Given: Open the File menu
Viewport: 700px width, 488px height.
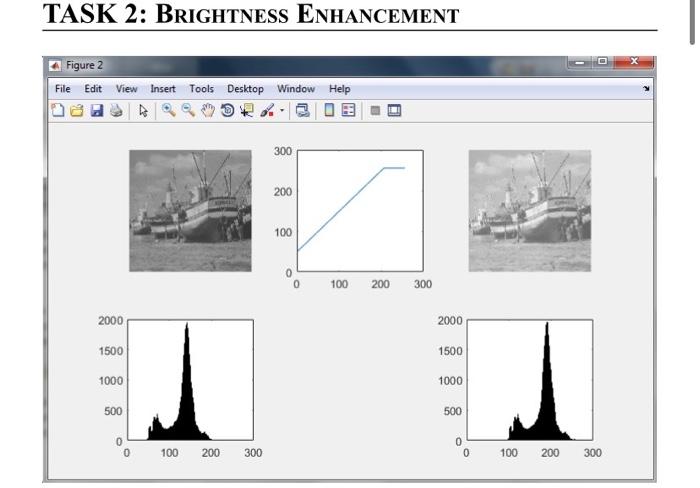Looking at the screenshot, I should (62, 89).
